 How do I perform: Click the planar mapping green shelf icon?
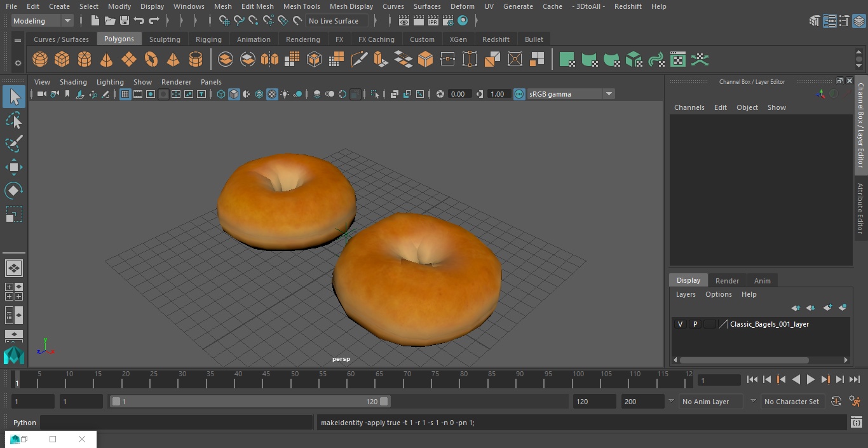tap(567, 60)
